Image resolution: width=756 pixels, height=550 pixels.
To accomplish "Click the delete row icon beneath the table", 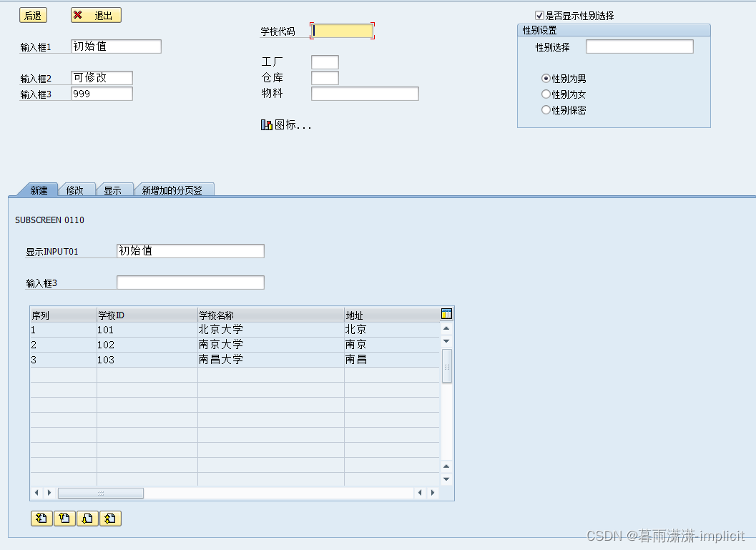I will coord(87,518).
